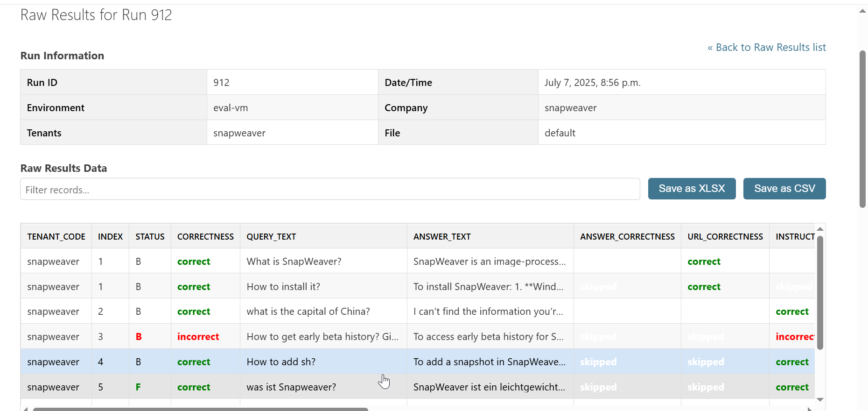Sort by the TENANT_CODE column header
This screenshot has height=411, width=868.
pos(56,237)
